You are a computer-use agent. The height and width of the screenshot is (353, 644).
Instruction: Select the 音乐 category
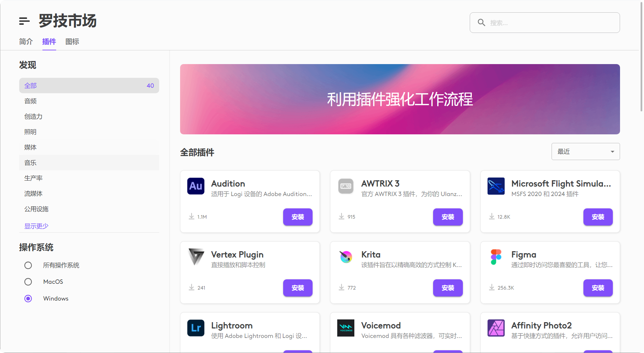[x=89, y=162]
